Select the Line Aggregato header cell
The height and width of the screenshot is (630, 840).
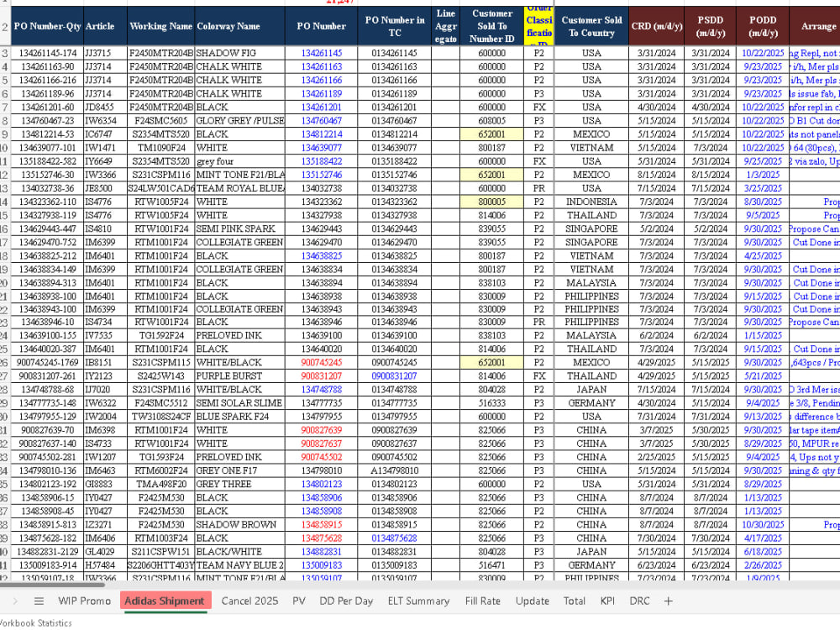[446, 26]
